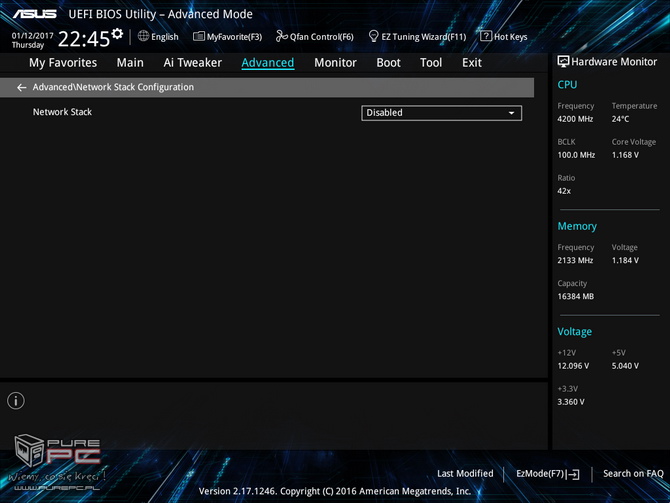670x503 pixels.
Task: Click the info circle icon
Action: 16,401
